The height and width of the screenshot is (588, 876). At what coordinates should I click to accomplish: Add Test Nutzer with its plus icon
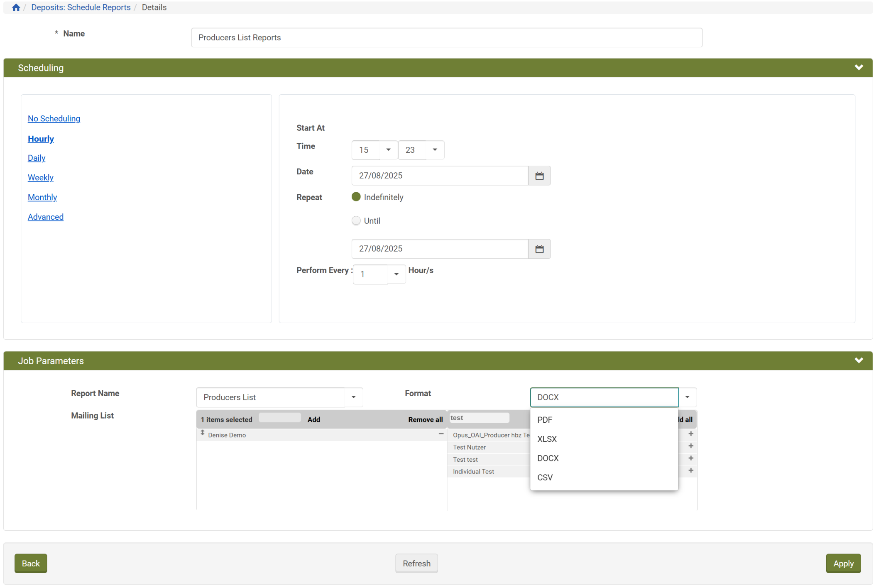(690, 446)
